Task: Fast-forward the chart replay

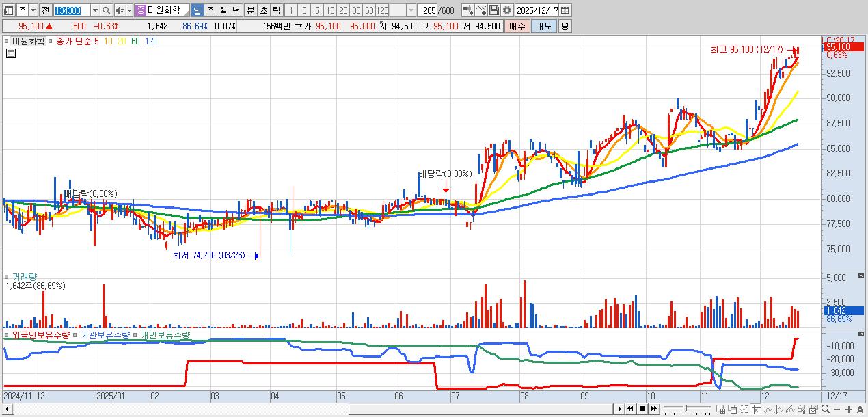Action: point(654,409)
